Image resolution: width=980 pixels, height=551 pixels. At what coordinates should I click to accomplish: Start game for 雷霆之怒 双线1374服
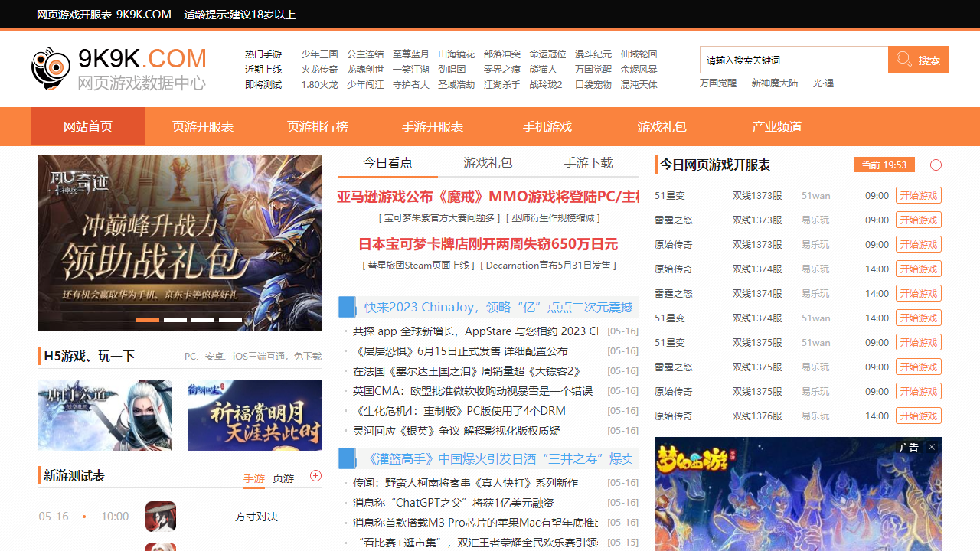pos(919,293)
